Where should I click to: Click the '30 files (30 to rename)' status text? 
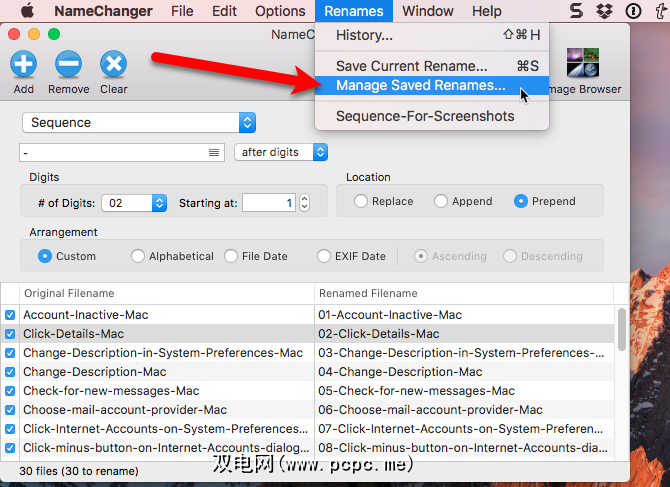coord(79,471)
